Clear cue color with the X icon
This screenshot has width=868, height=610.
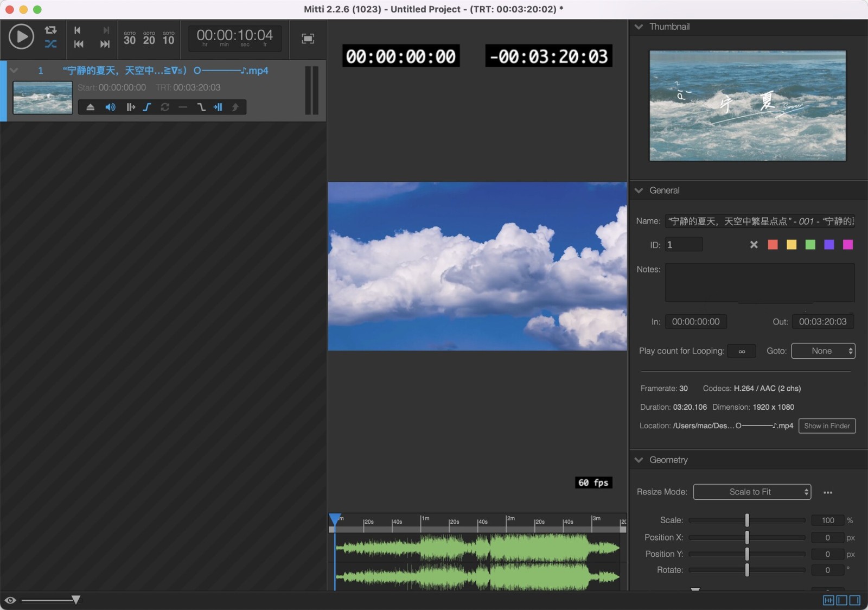(x=754, y=245)
